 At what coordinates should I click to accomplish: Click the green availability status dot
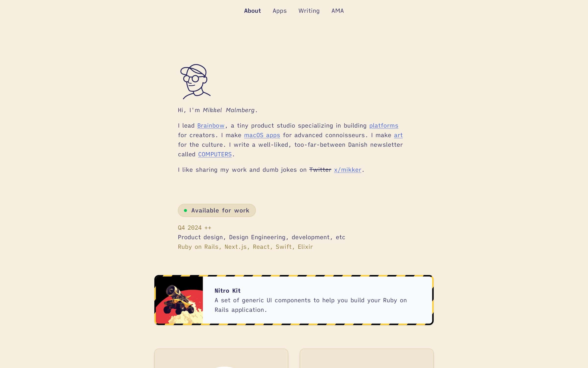[185, 210]
